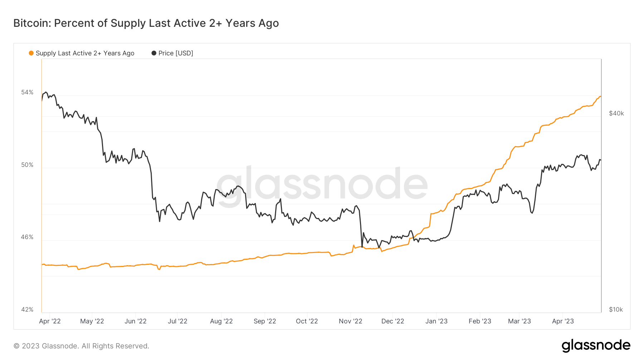The image size is (644, 362).
Task: Click the glassnode logo in the bottom-right corner
Action: click(x=596, y=346)
